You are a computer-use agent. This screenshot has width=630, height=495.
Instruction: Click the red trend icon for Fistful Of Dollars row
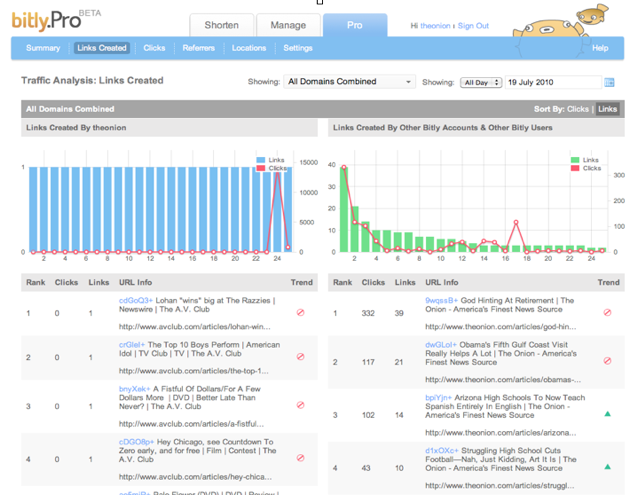300,405
